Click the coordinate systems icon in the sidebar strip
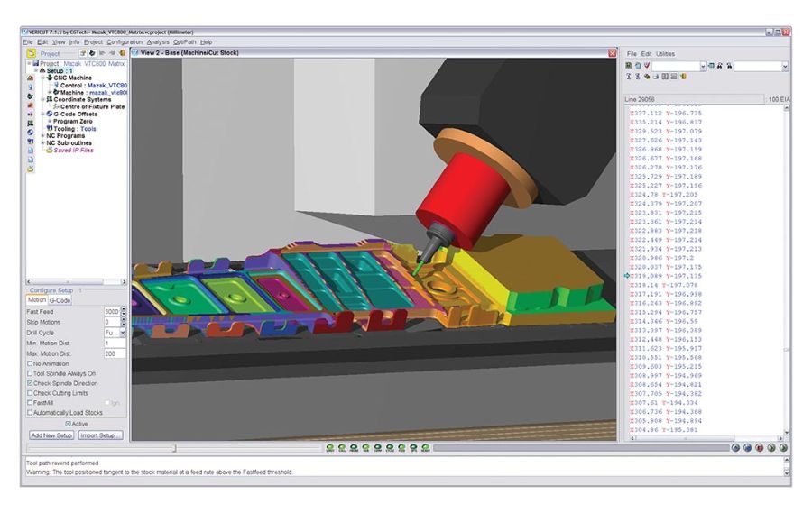 click(31, 124)
